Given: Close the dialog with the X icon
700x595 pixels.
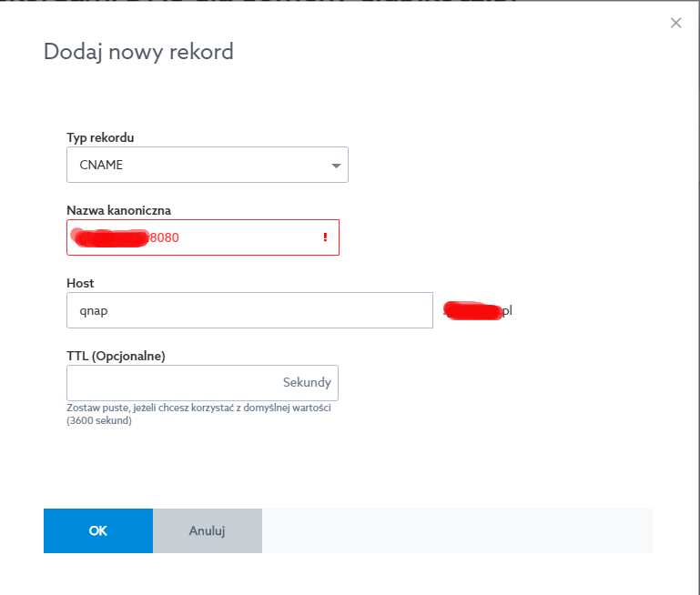Looking at the screenshot, I should click(x=675, y=23).
